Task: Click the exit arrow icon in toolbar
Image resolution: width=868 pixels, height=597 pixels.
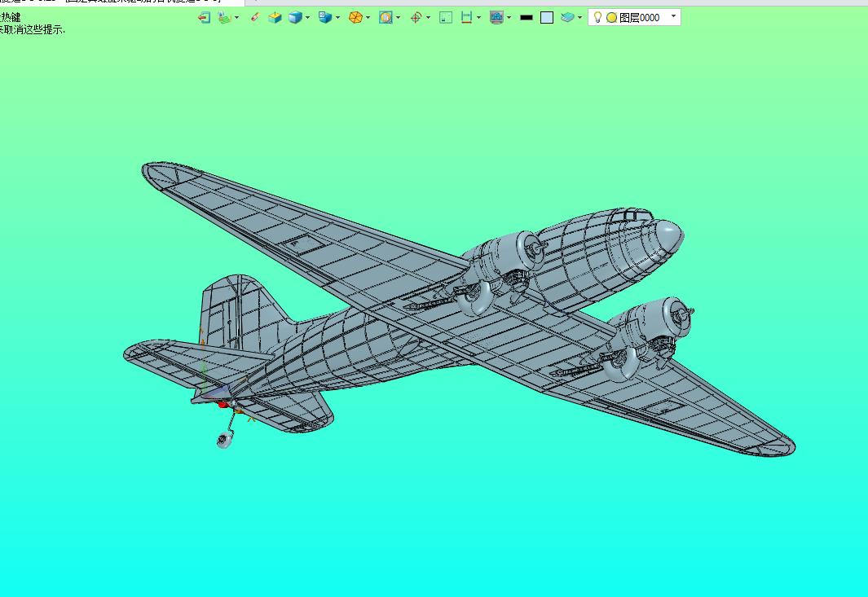Action: click(205, 18)
